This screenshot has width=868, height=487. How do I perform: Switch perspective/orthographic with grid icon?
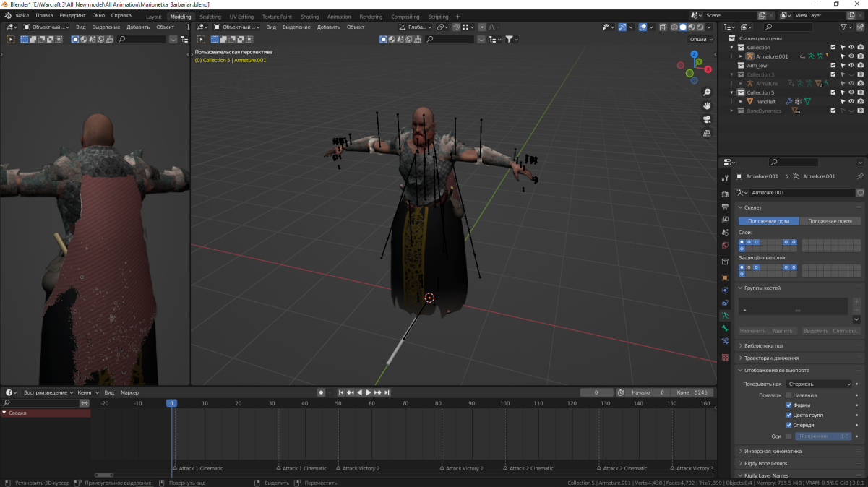click(707, 133)
